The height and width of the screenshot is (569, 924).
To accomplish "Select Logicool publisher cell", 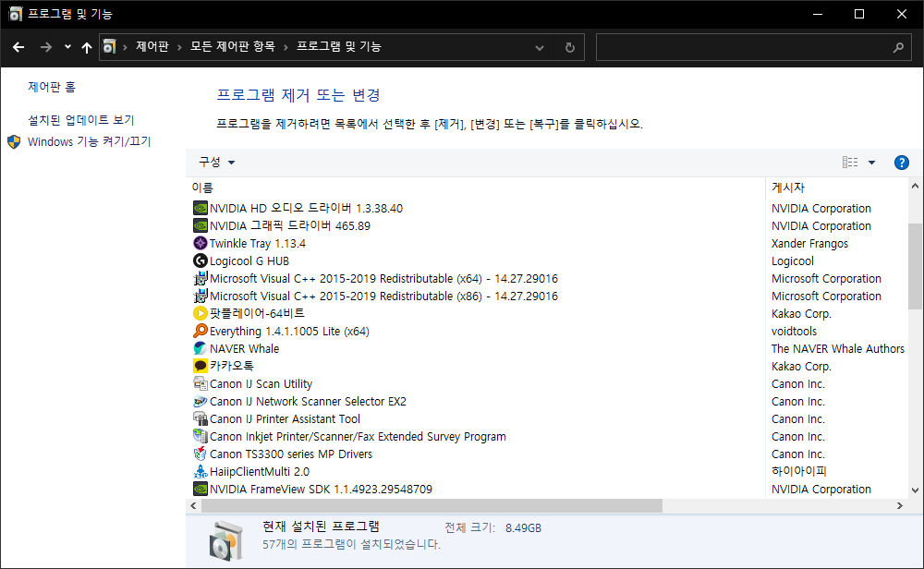I will (x=793, y=260).
